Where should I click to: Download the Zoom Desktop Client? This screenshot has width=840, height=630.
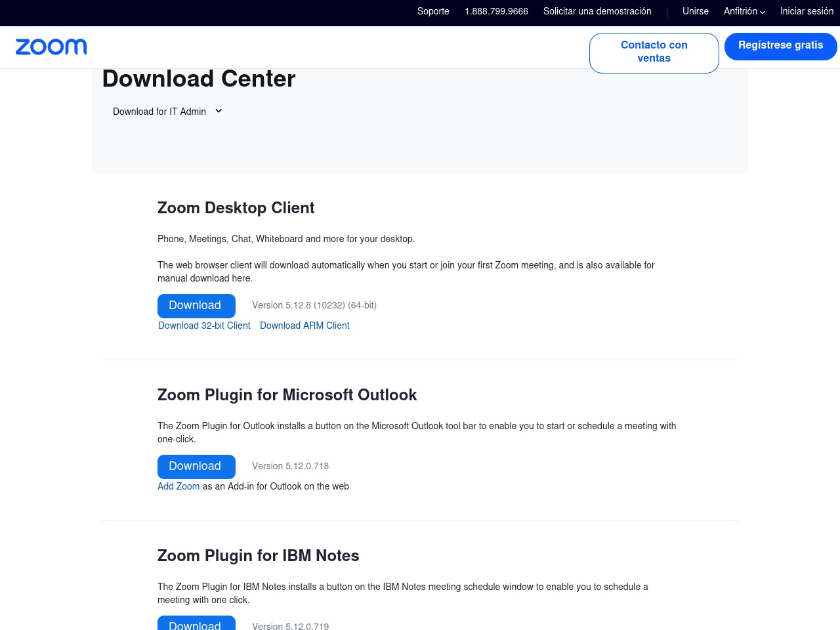click(196, 306)
